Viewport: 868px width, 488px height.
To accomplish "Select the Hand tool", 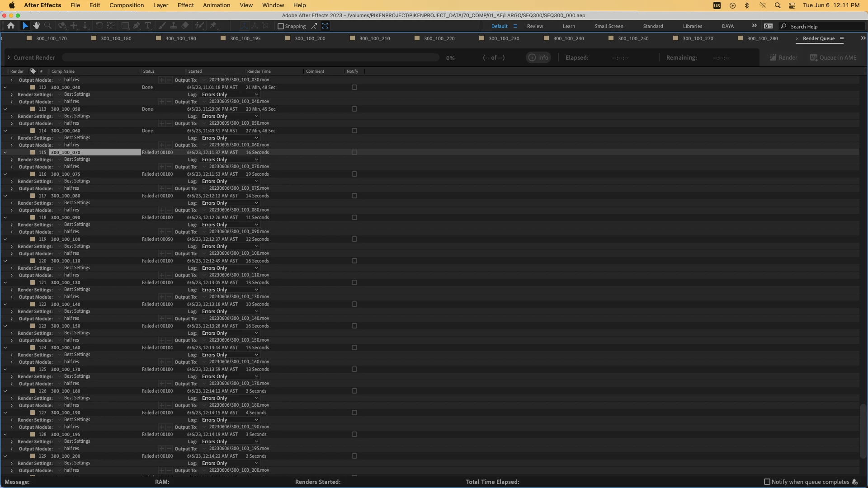I will 37,26.
